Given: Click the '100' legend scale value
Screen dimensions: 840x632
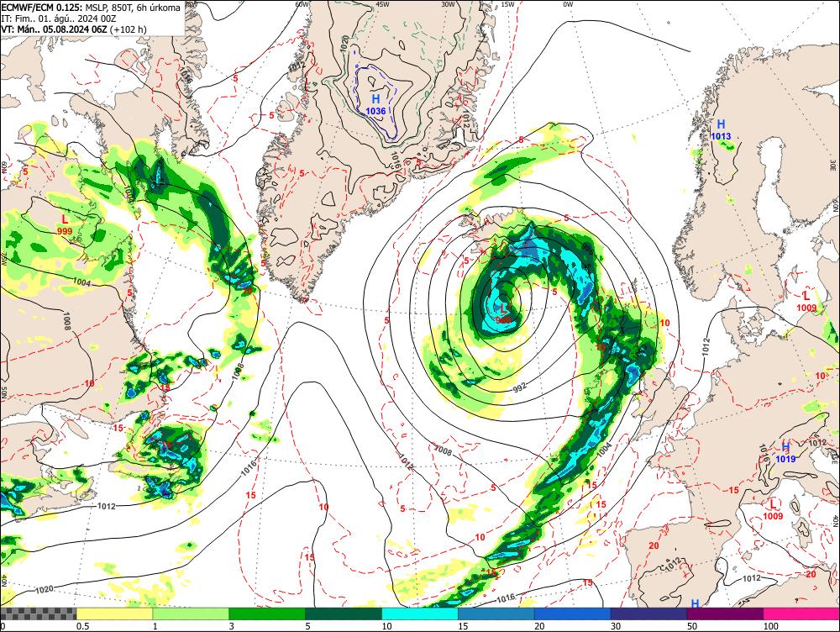Looking at the screenshot, I should point(771,626).
